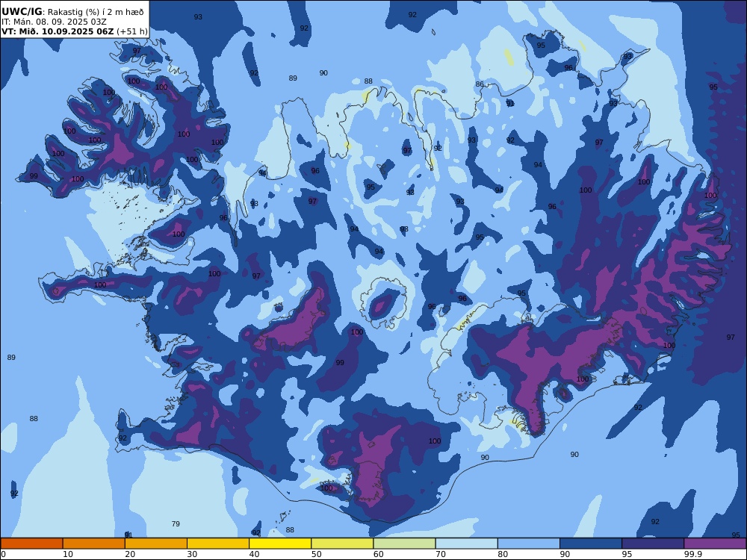747x560 pixels.
Task: Click the 'VT: Mið. 10.09.2025 06Z (+51 h)' line
Action: (x=74, y=31)
